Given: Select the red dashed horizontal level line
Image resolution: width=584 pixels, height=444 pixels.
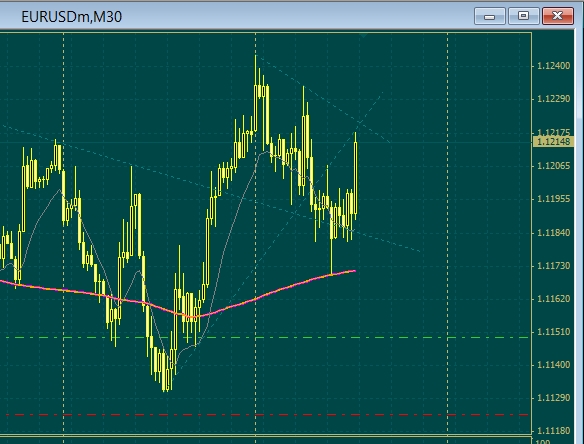Looking at the screenshot, I should point(267,415).
